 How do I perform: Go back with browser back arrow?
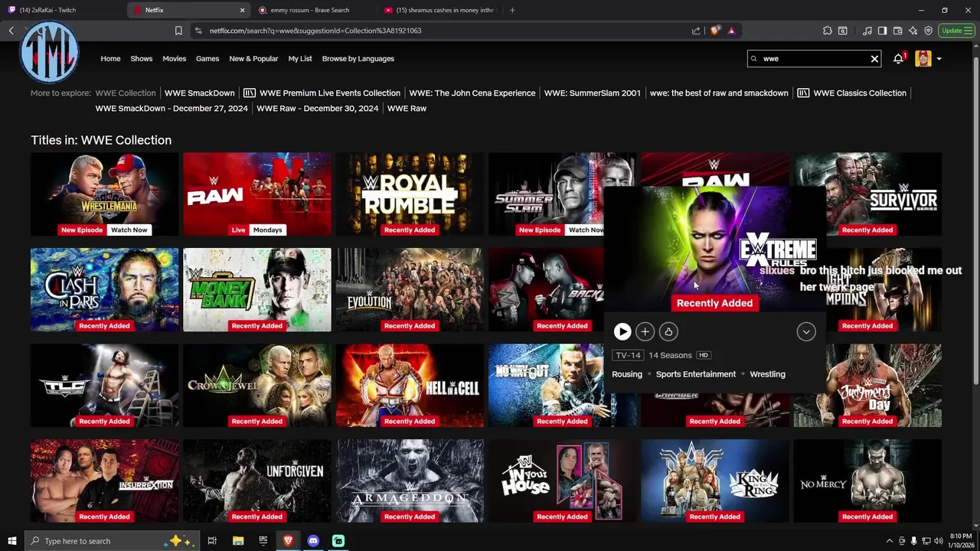tap(11, 31)
